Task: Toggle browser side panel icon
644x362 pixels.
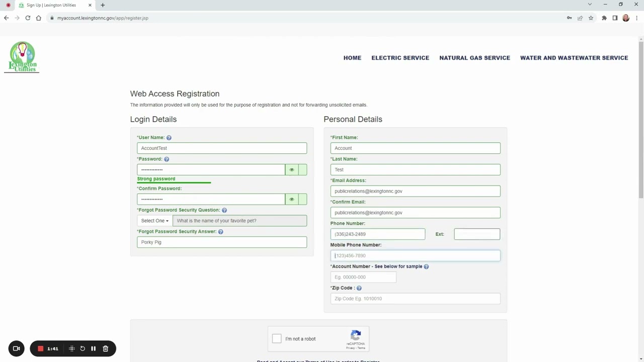Action: point(615,18)
